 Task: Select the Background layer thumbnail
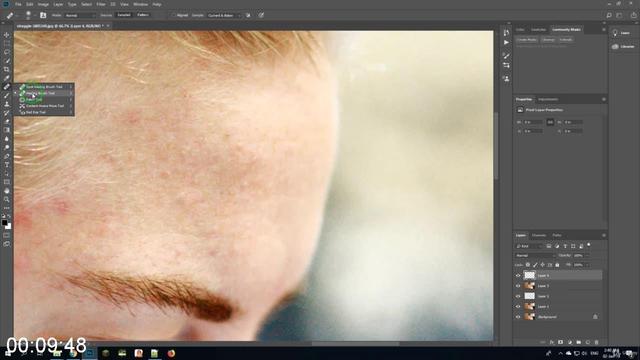529,317
